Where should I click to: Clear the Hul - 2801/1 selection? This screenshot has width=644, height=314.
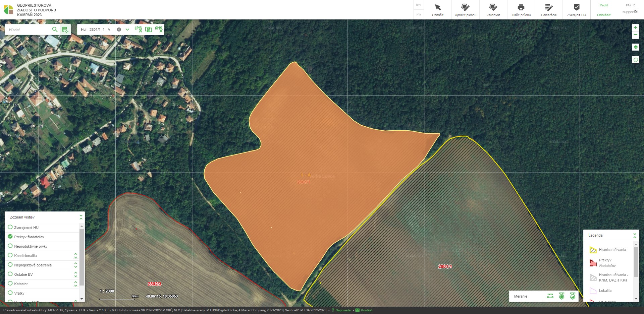pyautogui.click(x=119, y=29)
